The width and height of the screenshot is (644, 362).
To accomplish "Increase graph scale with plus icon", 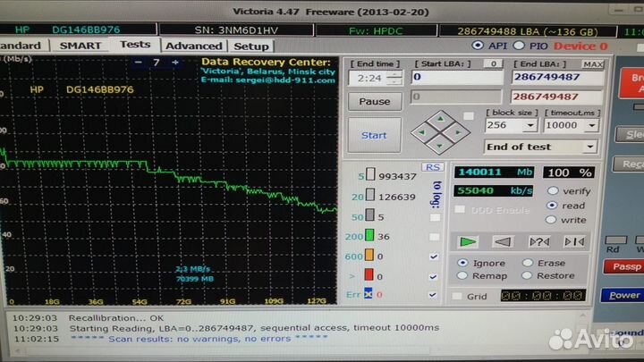I will coord(175,63).
